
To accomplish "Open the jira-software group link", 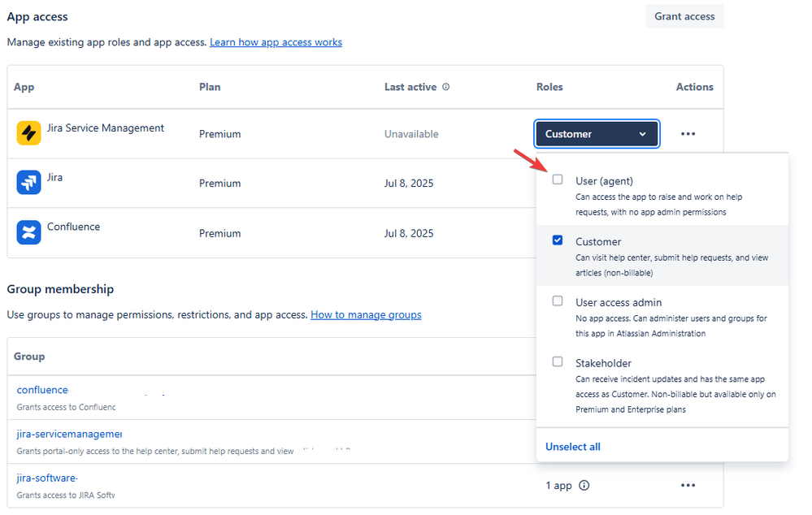I will pyautogui.click(x=46, y=478).
